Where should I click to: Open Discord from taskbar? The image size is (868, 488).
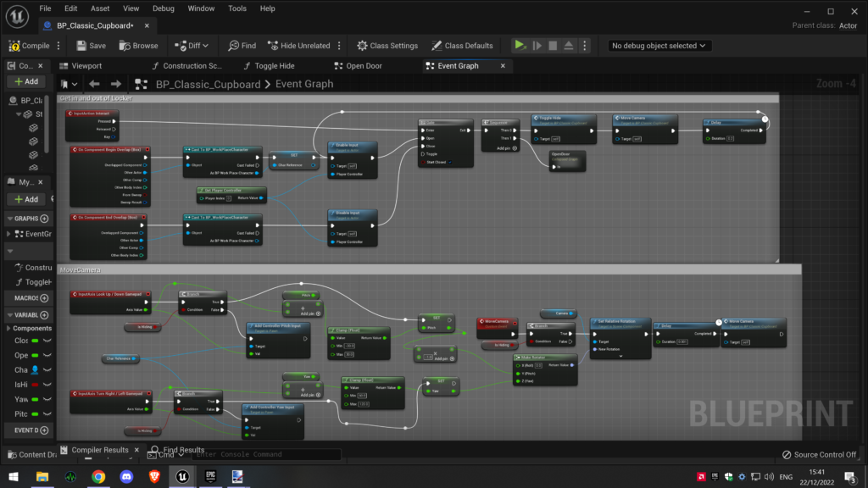click(x=126, y=476)
